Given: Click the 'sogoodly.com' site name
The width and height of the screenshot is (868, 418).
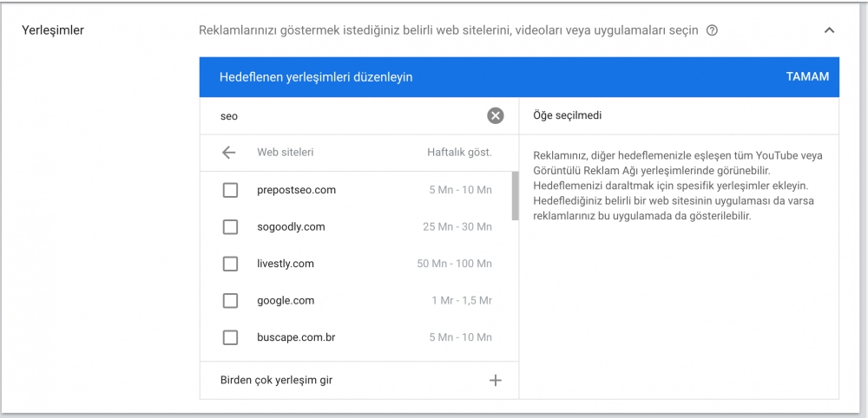Looking at the screenshot, I should (291, 226).
